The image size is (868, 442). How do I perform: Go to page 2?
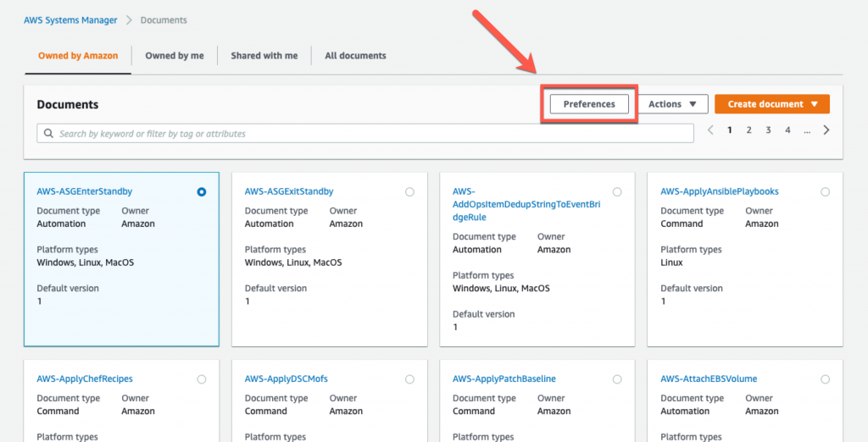(749, 130)
